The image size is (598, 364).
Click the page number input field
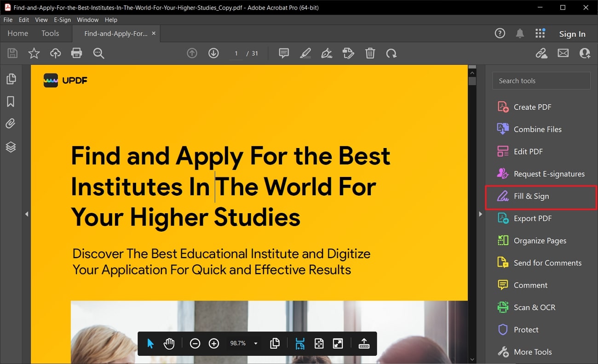pos(236,53)
